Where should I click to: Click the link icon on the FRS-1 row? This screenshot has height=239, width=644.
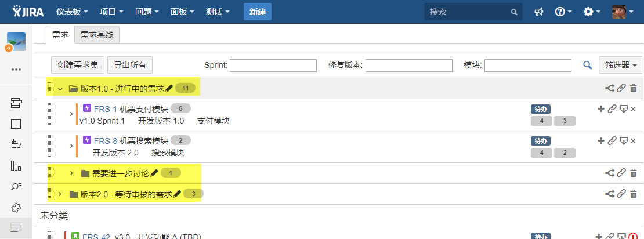612,109
